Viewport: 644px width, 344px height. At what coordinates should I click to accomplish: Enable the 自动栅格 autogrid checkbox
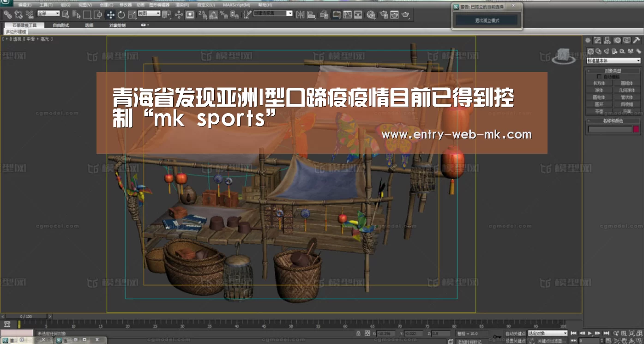[599, 77]
